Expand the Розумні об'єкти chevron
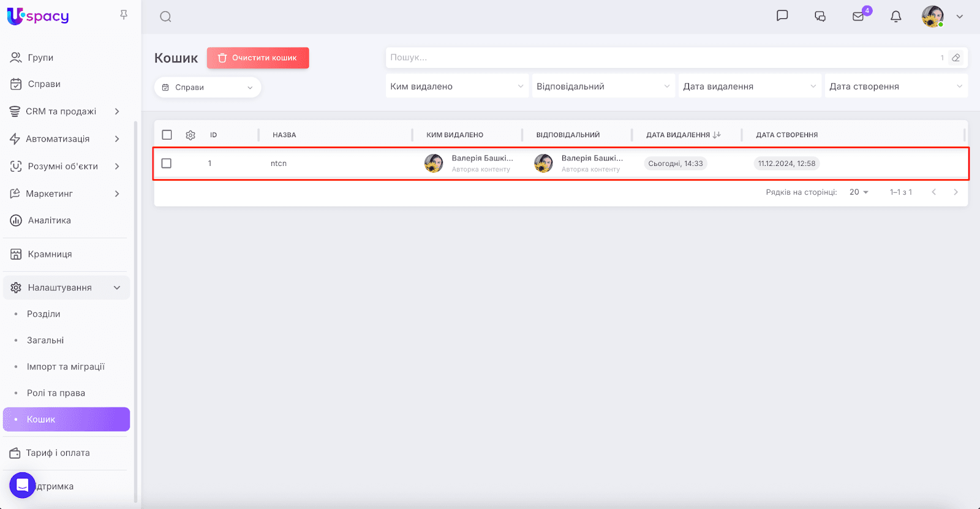This screenshot has height=509, width=980. point(117,167)
